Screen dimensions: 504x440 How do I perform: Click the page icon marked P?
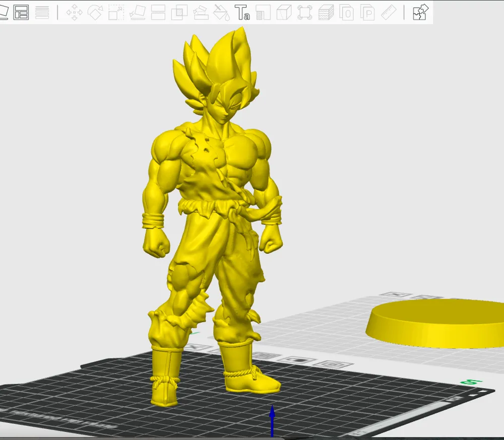point(367,13)
